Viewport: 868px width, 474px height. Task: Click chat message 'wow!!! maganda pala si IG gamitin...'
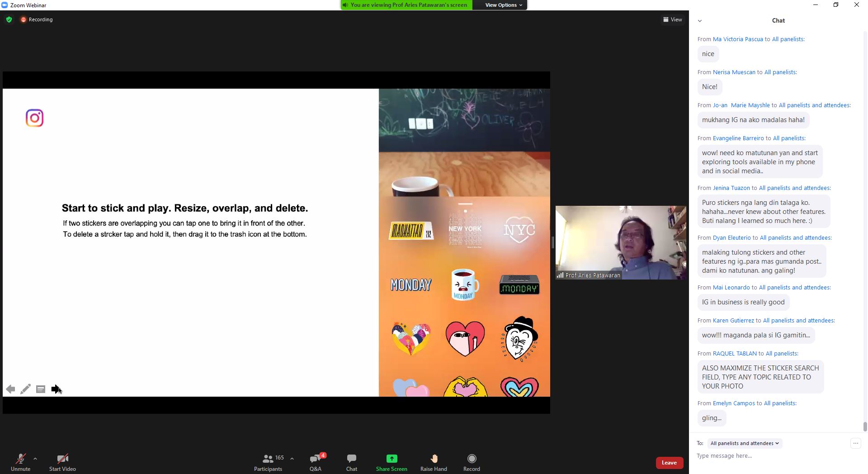pos(756,335)
